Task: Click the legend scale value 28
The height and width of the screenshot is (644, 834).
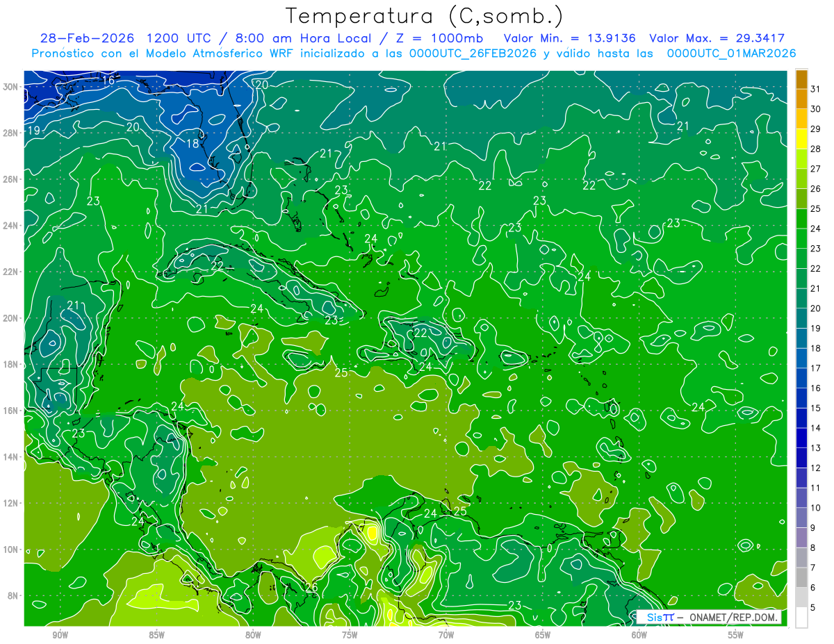Action: click(x=816, y=149)
